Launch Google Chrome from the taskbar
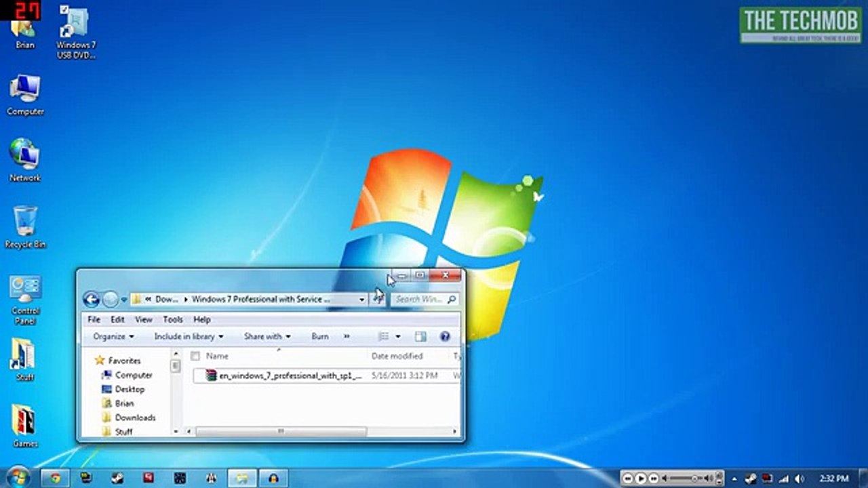Screen dimensions: 868x488 [x=55, y=478]
